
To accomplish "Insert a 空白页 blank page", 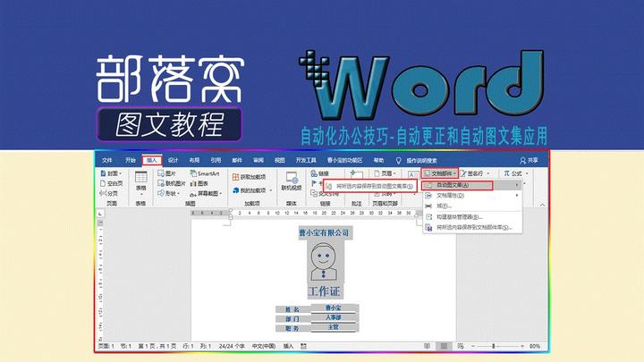I will 112,183.
